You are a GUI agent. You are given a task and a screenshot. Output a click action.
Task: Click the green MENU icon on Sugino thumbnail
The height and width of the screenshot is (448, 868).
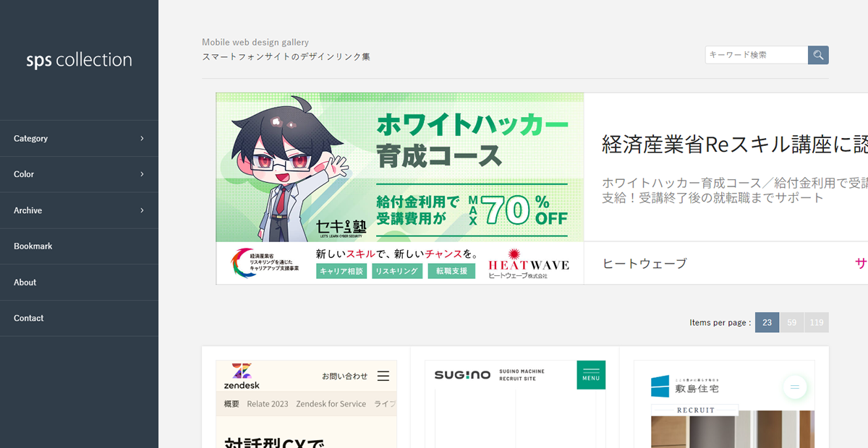[x=591, y=375]
